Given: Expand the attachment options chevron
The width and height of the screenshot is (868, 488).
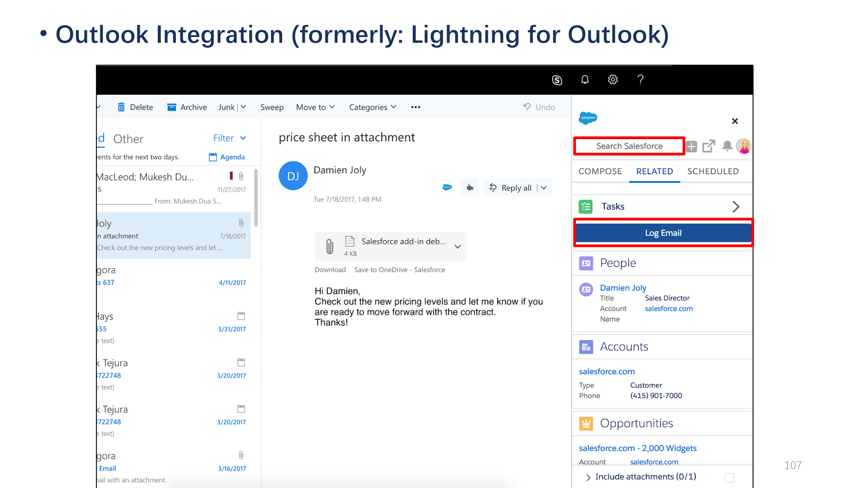Looking at the screenshot, I should [x=458, y=246].
